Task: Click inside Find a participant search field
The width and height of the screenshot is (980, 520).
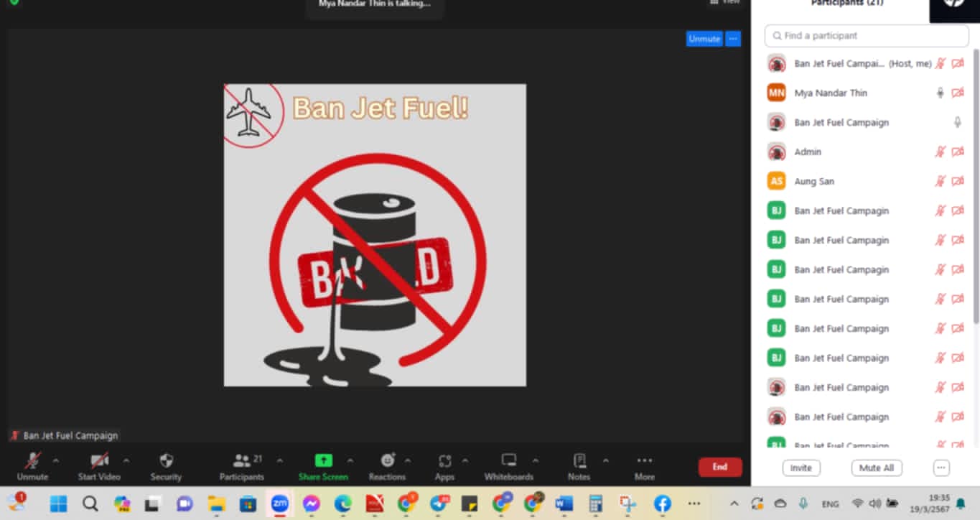Action: click(x=867, y=36)
